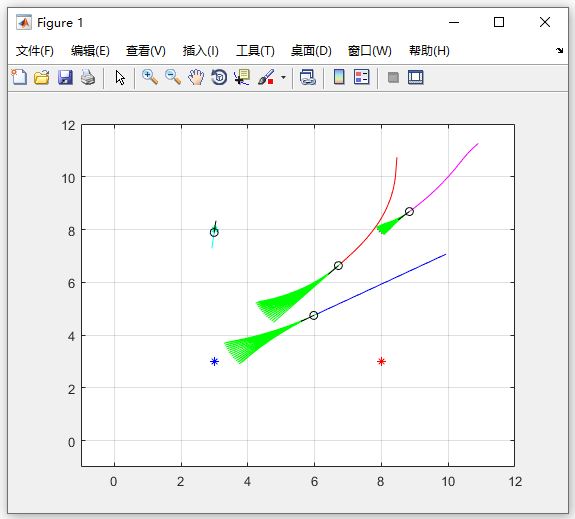The height and width of the screenshot is (519, 575).
Task: Insert a colorbar using the toolbar icon
Action: coord(339,77)
